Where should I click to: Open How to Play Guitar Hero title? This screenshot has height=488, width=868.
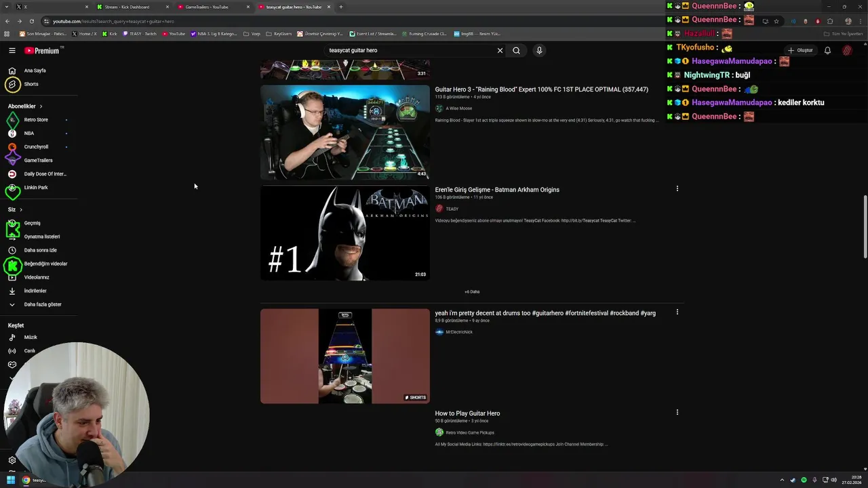click(x=467, y=413)
